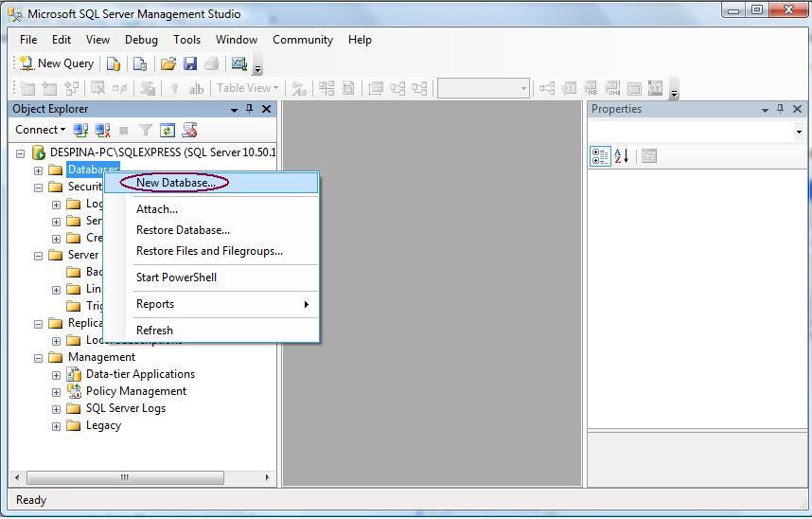Open the standard toolbar overflow options arrow
812x519 pixels.
pos(257,66)
